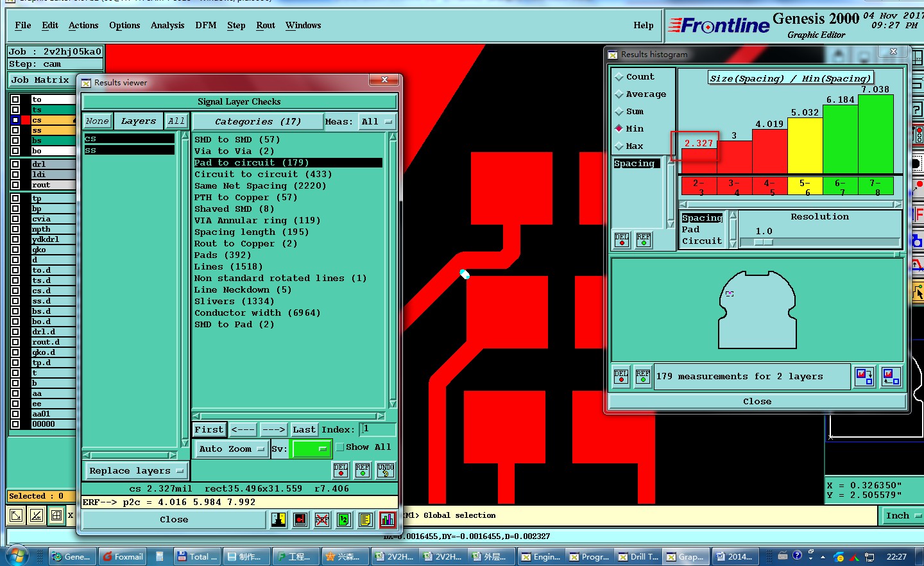Click the crossed-out REF icon

[x=322, y=520]
